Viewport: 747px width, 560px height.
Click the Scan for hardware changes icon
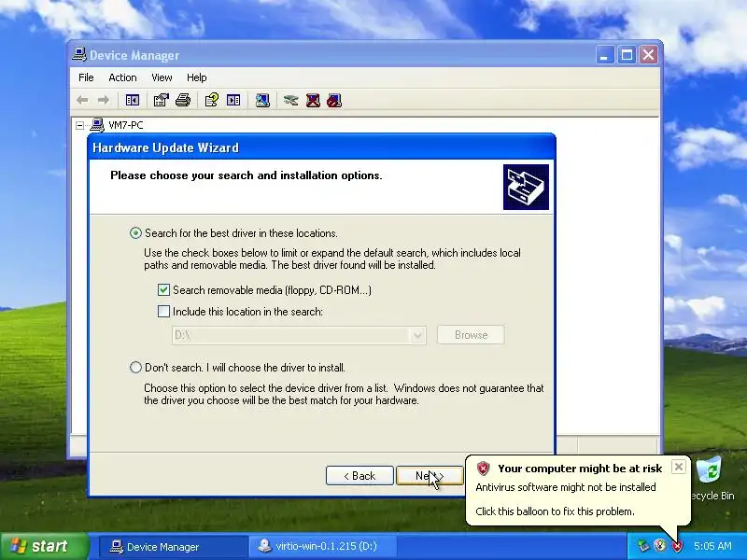[262, 100]
